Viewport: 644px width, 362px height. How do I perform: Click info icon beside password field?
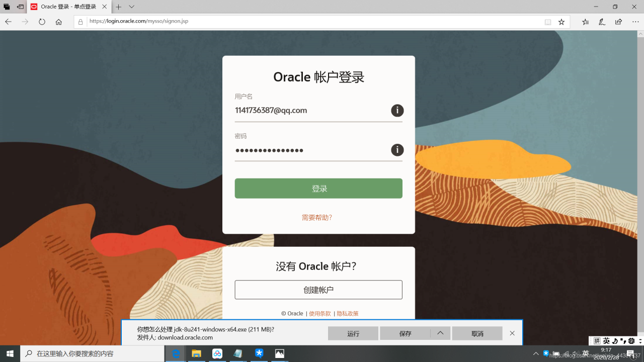tap(397, 150)
